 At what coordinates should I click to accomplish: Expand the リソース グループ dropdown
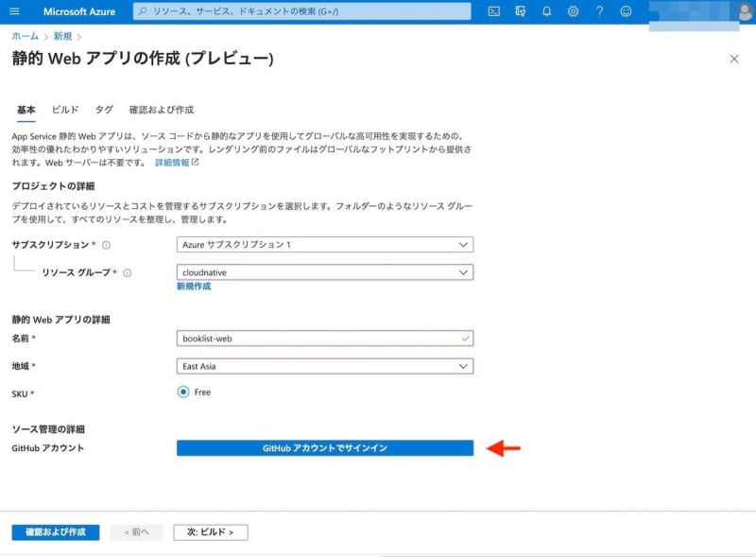coord(325,272)
